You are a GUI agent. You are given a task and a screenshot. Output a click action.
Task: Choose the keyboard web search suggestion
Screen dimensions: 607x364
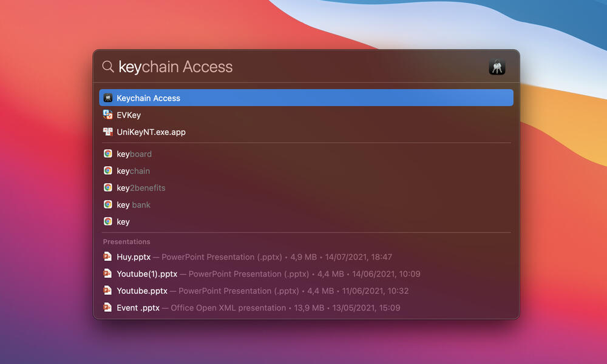(x=306, y=154)
